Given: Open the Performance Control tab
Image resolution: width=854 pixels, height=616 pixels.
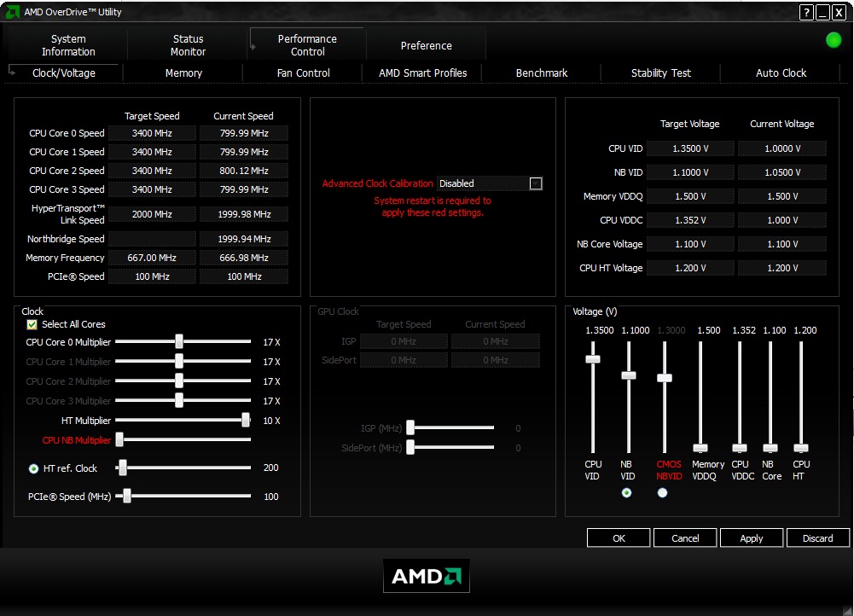Looking at the screenshot, I should pyautogui.click(x=307, y=45).
